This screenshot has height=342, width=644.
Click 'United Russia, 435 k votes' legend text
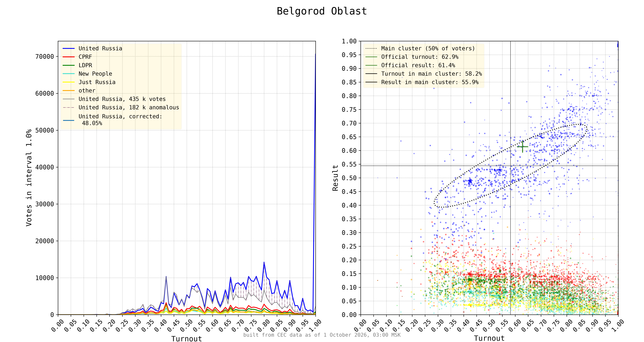click(122, 99)
